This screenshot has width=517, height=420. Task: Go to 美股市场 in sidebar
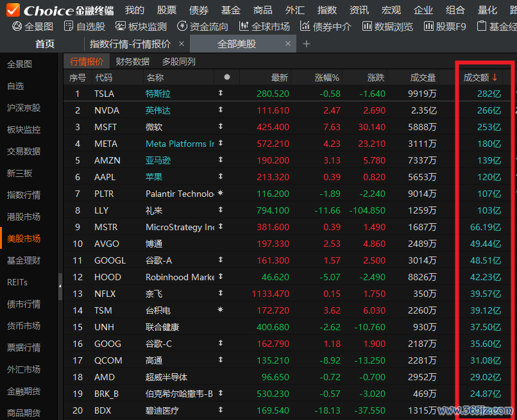(x=24, y=239)
